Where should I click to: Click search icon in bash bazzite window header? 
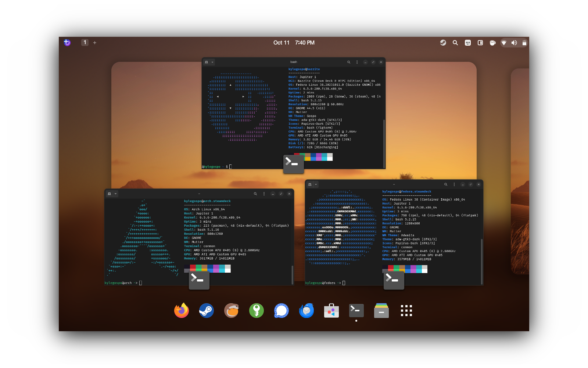click(349, 62)
